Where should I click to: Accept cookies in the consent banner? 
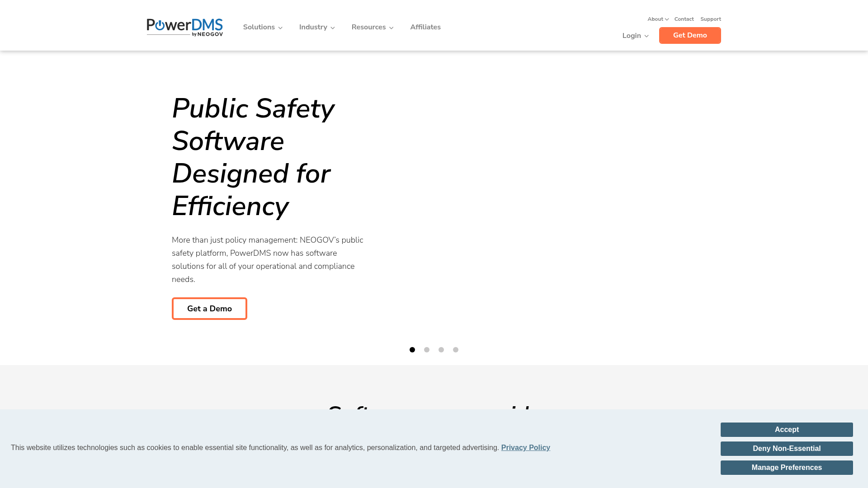pyautogui.click(x=786, y=430)
